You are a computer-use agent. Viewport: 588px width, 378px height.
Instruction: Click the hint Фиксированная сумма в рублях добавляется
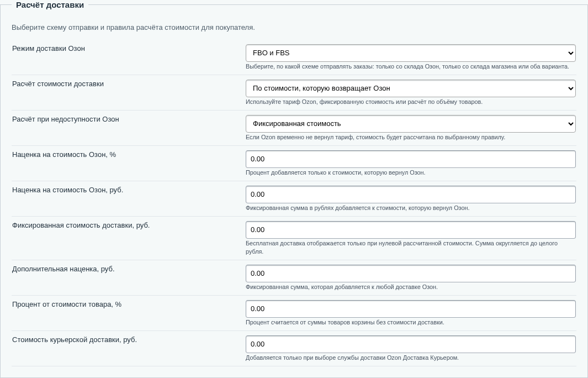(357, 208)
